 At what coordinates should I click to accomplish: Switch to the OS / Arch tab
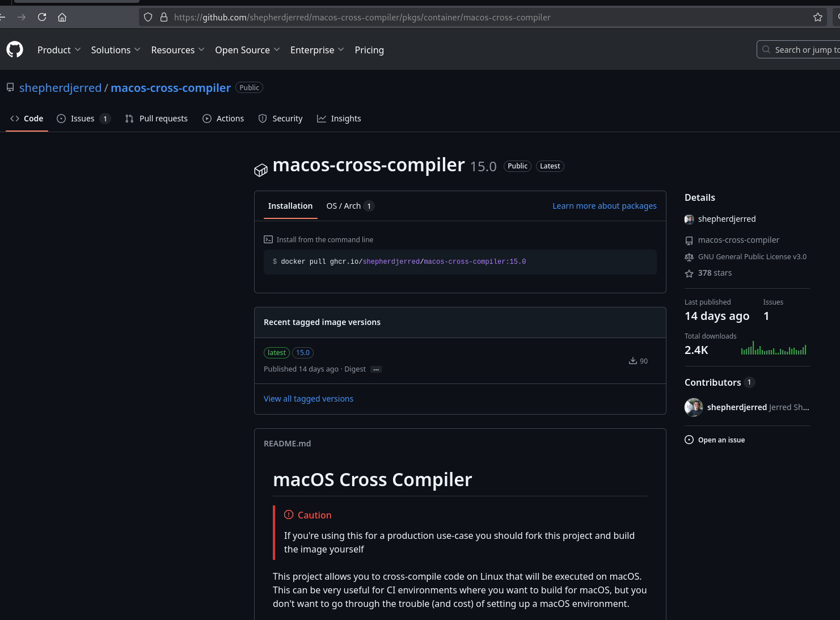click(350, 206)
